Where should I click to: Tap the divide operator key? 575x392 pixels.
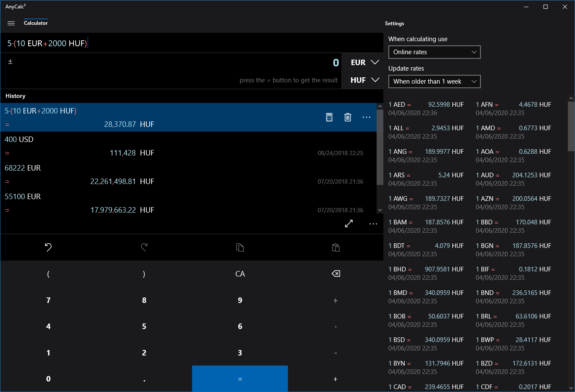click(336, 300)
